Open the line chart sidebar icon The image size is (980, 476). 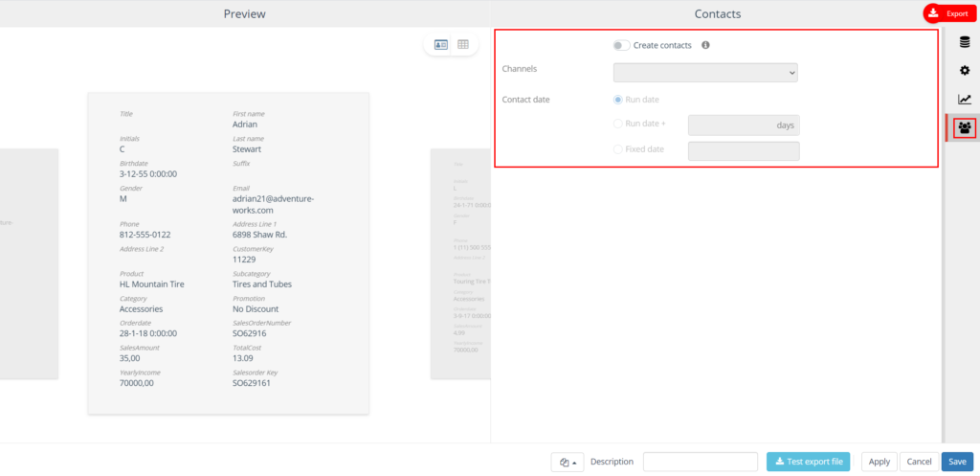pyautogui.click(x=965, y=99)
